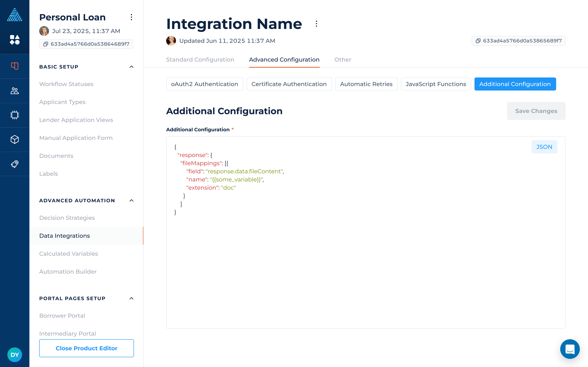Click the cube package sidebar icon

coord(14,140)
